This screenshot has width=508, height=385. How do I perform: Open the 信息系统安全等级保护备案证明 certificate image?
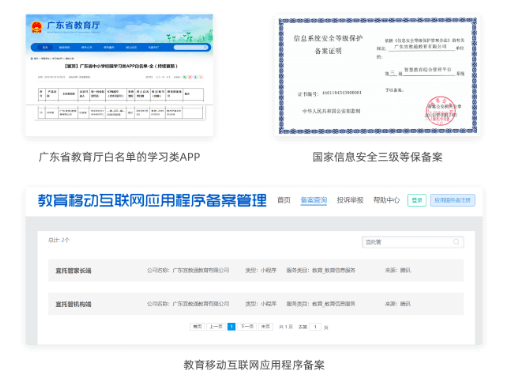(377, 75)
